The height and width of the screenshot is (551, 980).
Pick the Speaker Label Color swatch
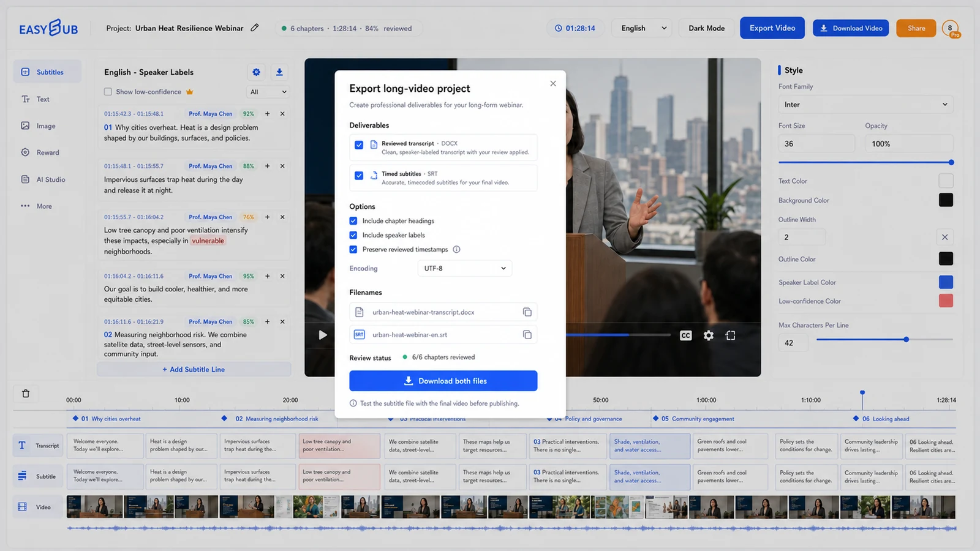pos(946,282)
